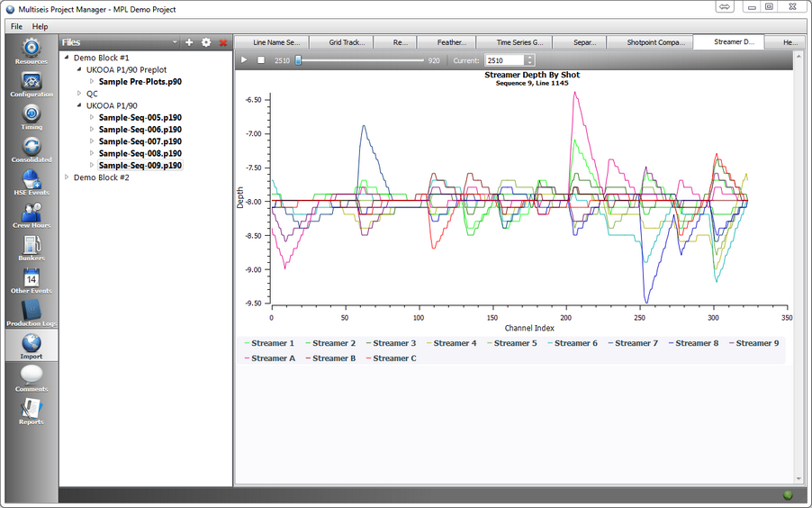This screenshot has width=812, height=508.
Task: Open the Other Events calendar section
Action: click(32, 280)
